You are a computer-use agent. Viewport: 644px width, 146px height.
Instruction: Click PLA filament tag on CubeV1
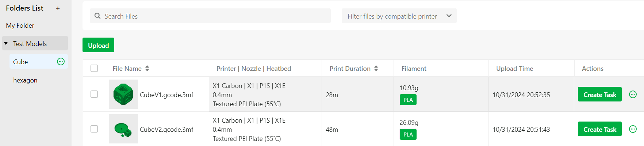[x=408, y=100]
